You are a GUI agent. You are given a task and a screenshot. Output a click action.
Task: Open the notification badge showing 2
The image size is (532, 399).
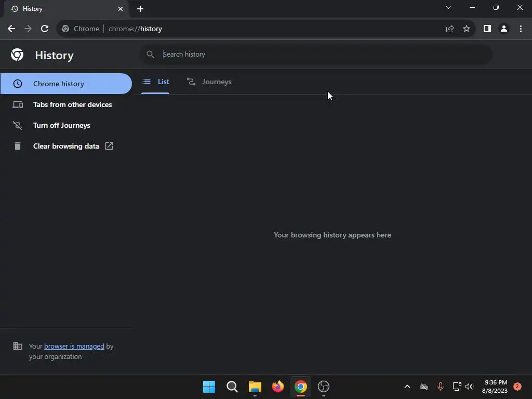click(517, 387)
